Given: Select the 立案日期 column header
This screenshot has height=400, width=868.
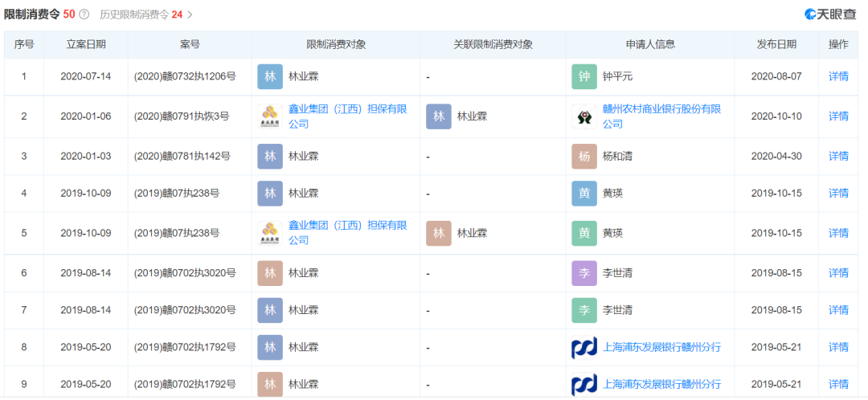Looking at the screenshot, I should tap(86, 45).
